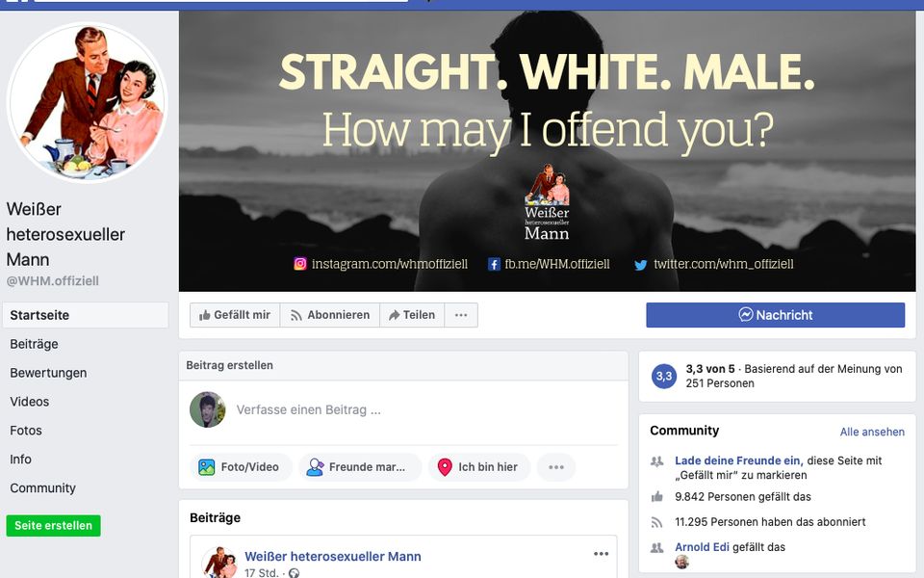This screenshot has height=578, width=924.
Task: Click the Facebook icon beside fb.me/WHM.offiziell
Action: [494, 264]
